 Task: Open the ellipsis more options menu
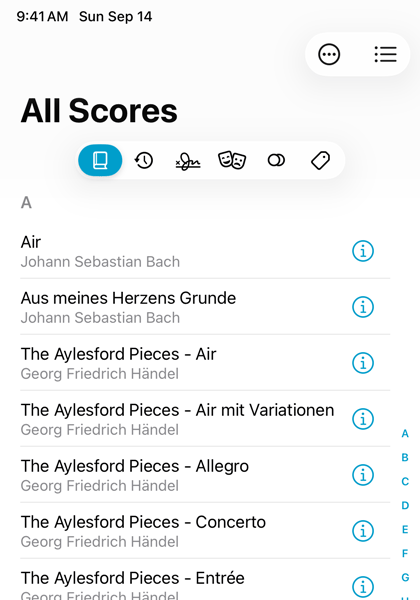329,54
